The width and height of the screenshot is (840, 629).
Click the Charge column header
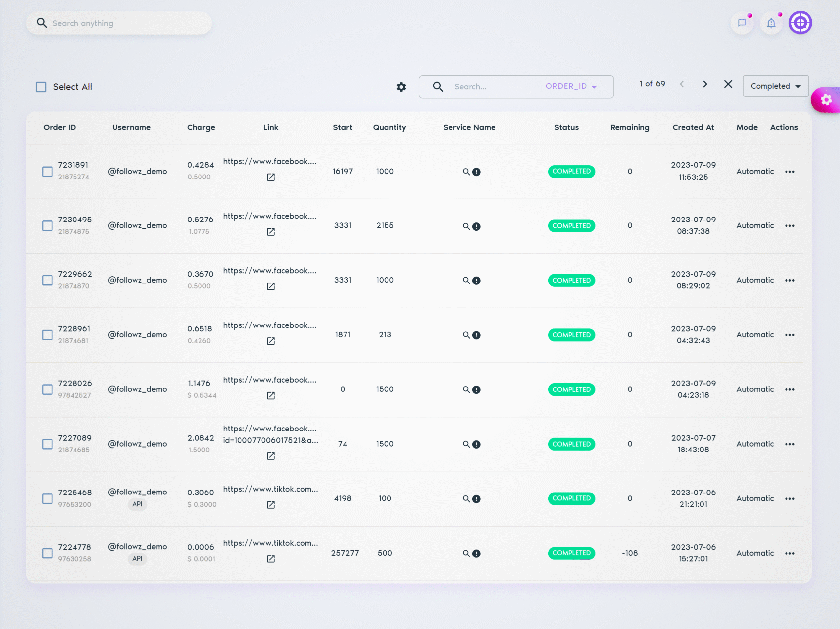(201, 127)
